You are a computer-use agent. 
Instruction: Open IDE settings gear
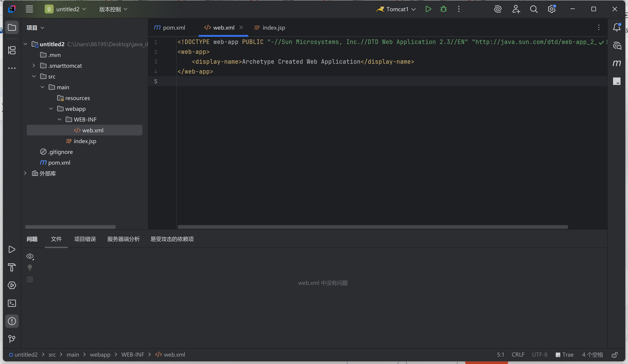click(x=552, y=9)
